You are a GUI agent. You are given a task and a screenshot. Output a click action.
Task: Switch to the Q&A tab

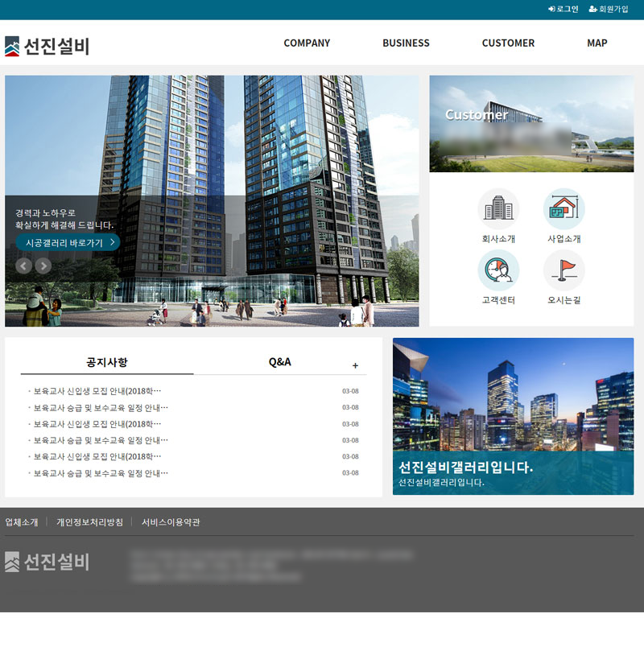click(x=279, y=362)
